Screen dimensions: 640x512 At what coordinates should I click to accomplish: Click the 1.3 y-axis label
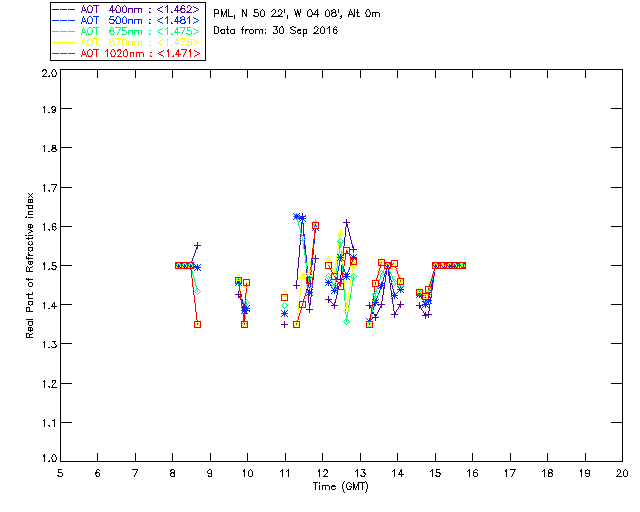(49, 344)
